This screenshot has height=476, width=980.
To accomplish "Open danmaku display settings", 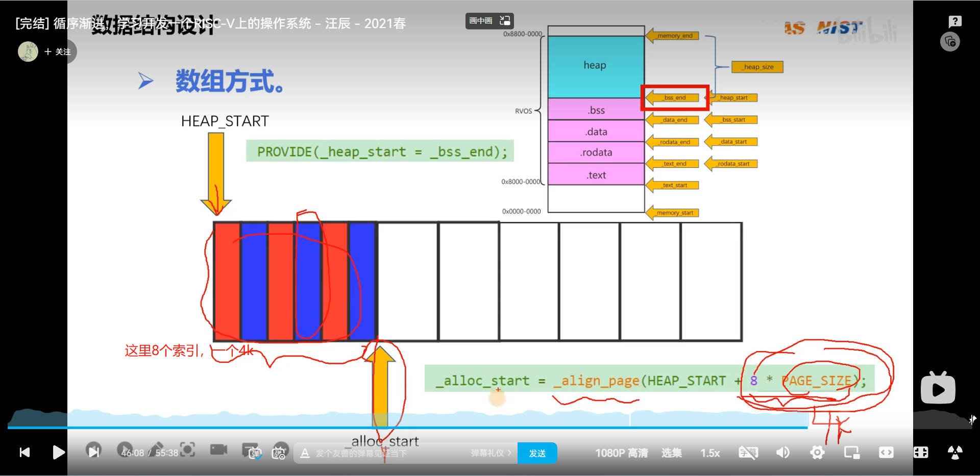I will coord(280,452).
